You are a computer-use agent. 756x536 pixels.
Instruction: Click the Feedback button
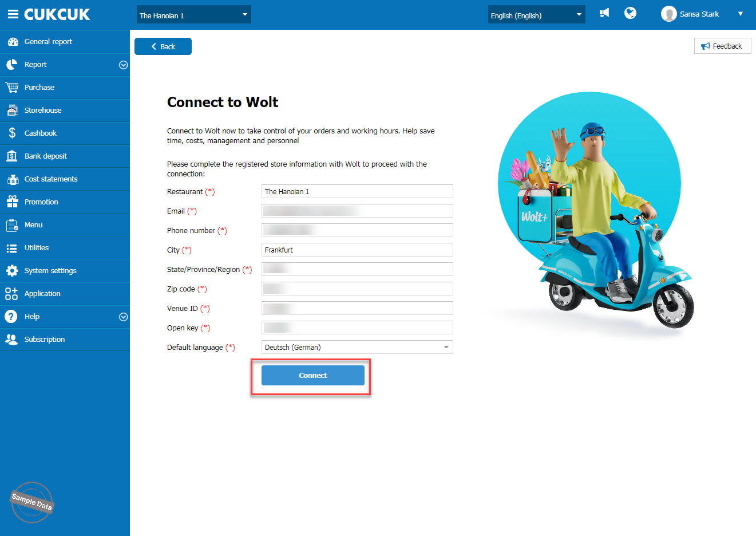[x=722, y=46]
